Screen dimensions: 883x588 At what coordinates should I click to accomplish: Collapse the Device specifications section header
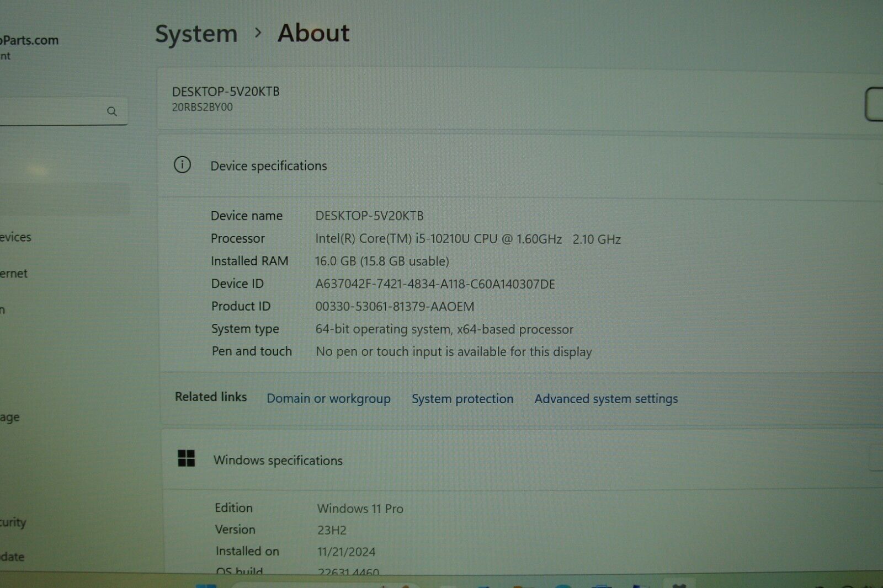tap(520, 165)
